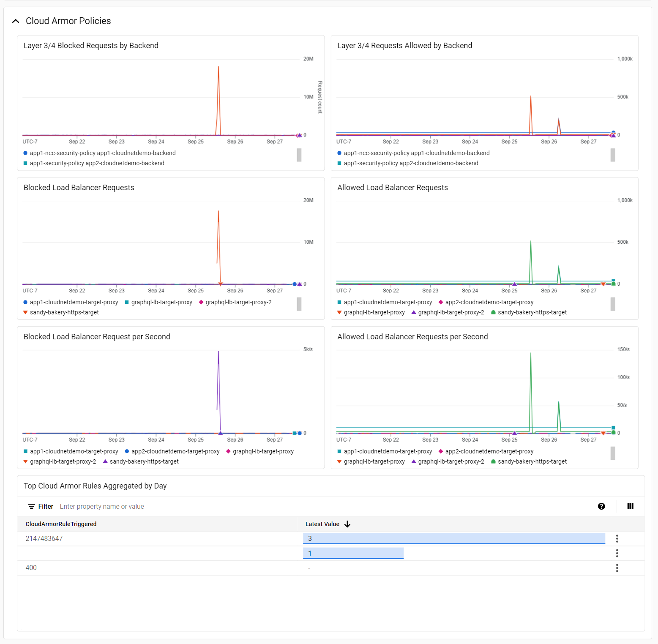Viewport: 658px width, 644px height.
Task: Click legend scrollbar in Blocked Load Balancer Requests chart
Action: click(299, 304)
